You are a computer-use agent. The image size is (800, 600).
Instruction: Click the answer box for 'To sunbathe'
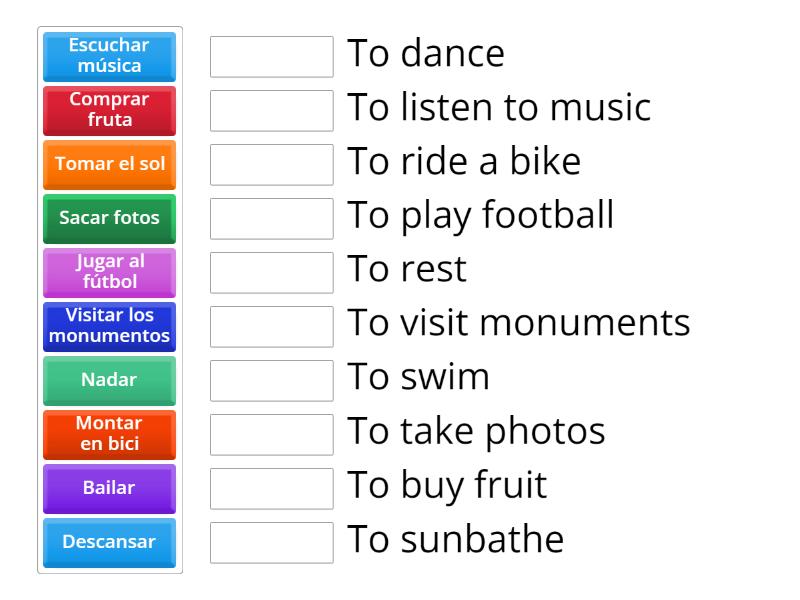point(271,543)
